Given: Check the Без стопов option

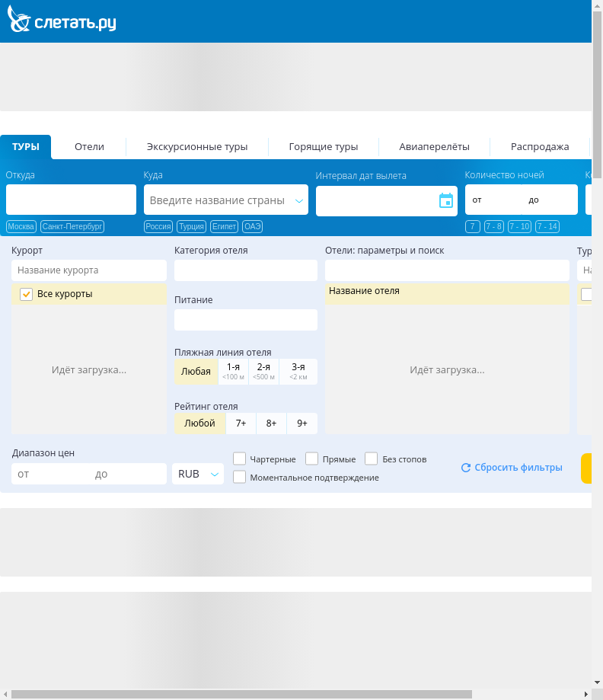Looking at the screenshot, I should click(372, 459).
